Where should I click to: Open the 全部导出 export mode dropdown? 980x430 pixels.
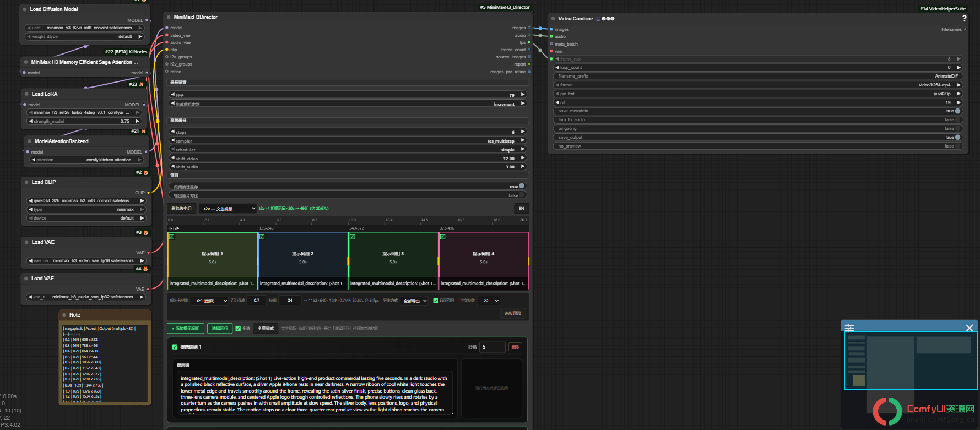(414, 301)
